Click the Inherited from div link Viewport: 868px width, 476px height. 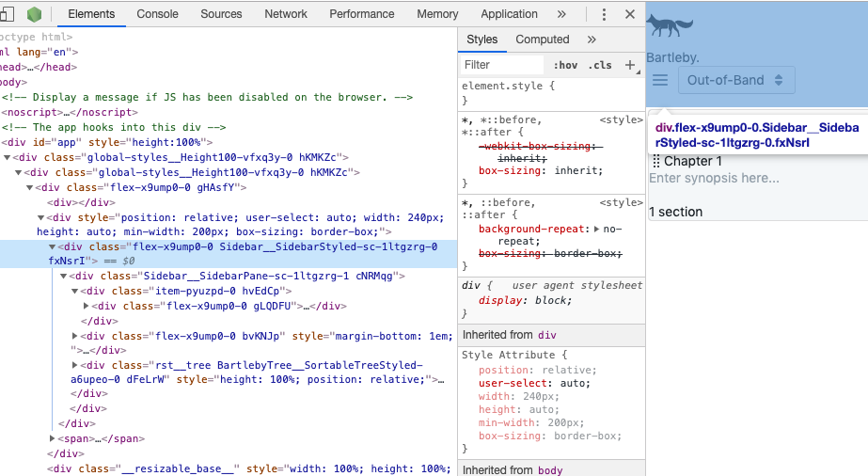click(547, 336)
